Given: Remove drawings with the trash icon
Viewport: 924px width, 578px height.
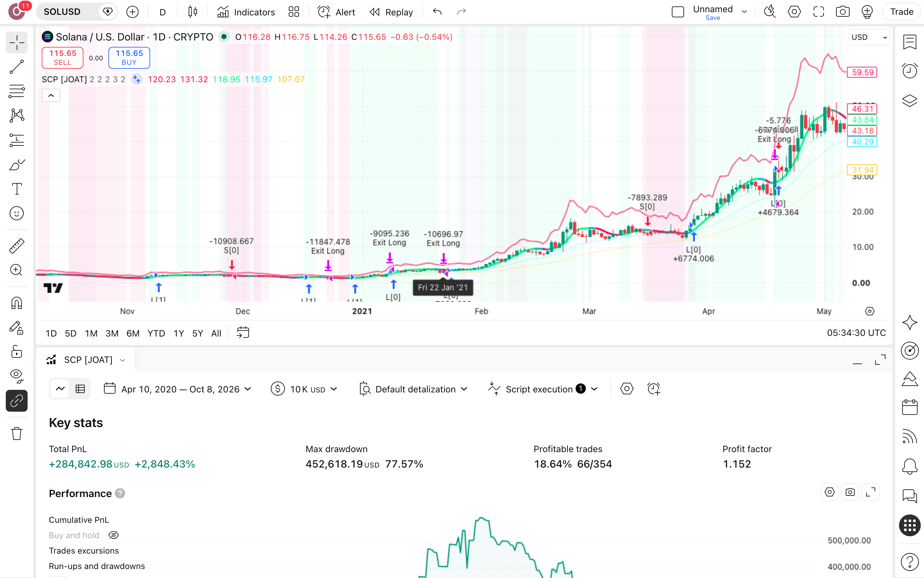Looking at the screenshot, I should click(17, 433).
